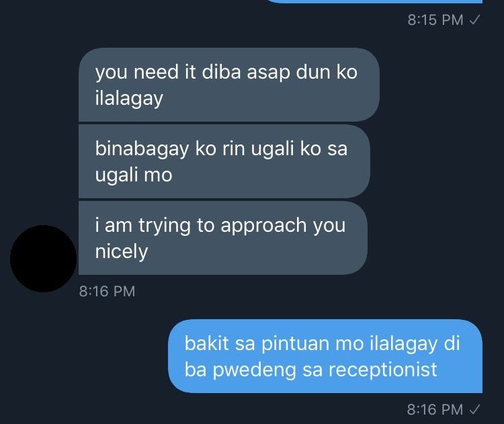
Task: Click the word "approach" in the third gray message
Action: point(263,226)
